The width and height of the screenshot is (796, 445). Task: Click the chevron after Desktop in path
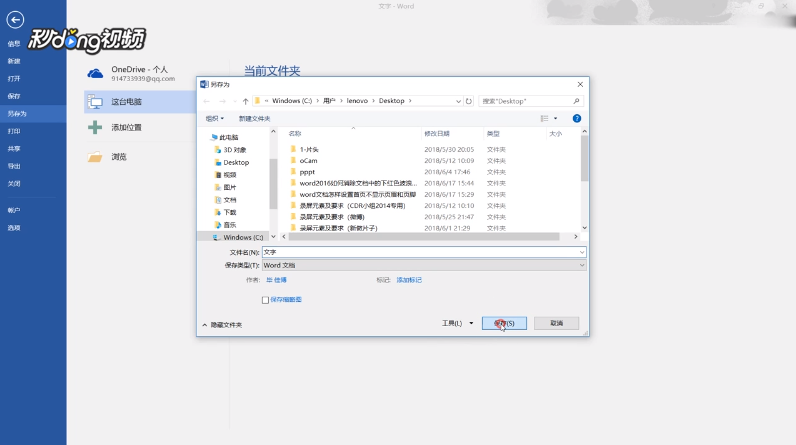[x=410, y=101]
